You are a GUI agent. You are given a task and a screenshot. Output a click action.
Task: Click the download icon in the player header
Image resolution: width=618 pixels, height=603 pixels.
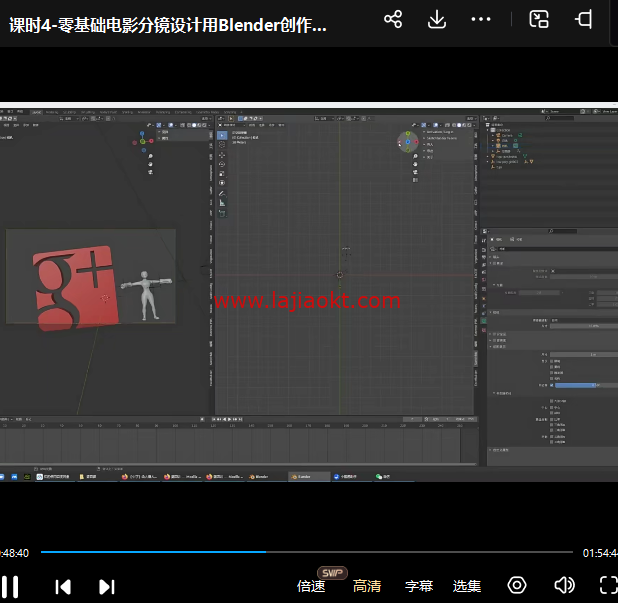pos(437,19)
